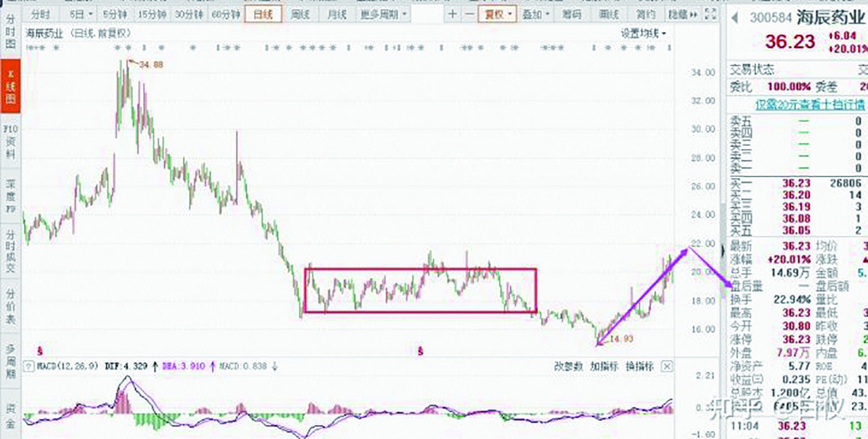
Task: Open the F10资料 sidebar tab
Action: [x=10, y=141]
